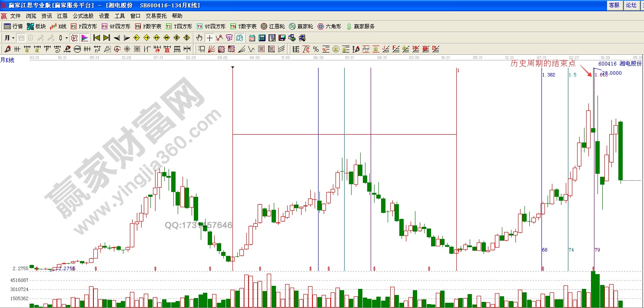Open the 交易委托 menu

156,16
